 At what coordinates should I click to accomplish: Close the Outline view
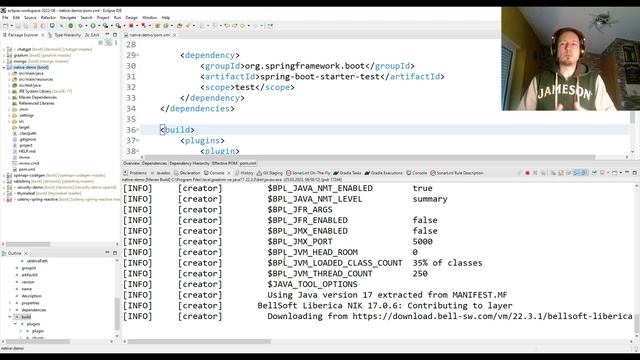[x=26, y=253]
